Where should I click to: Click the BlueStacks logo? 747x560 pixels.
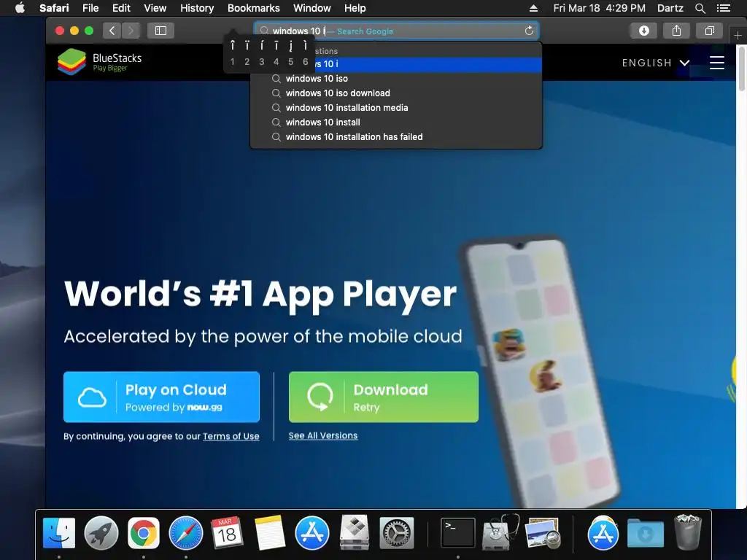[99, 62]
